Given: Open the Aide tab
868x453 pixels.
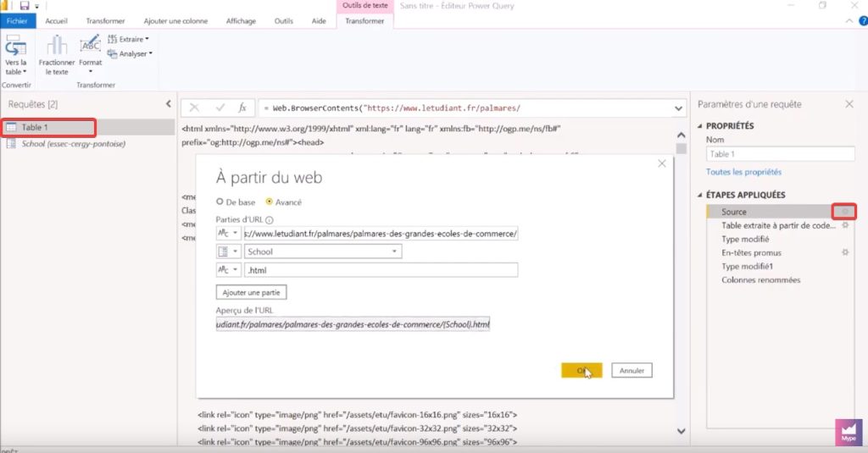Looking at the screenshot, I should pos(319,21).
